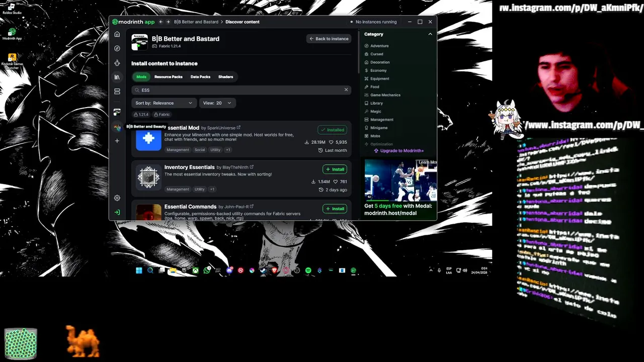The width and height of the screenshot is (644, 362).
Task: Open Modrinth settings gear icon
Action: 117,198
